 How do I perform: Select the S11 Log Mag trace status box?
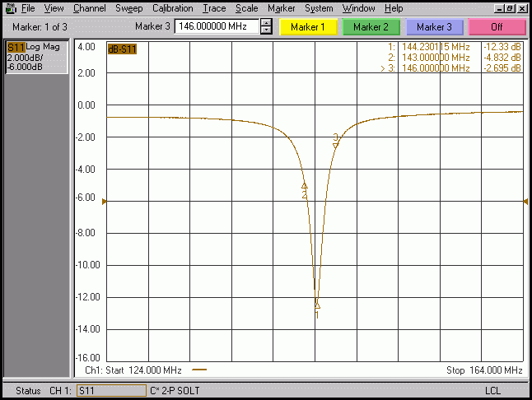point(37,57)
